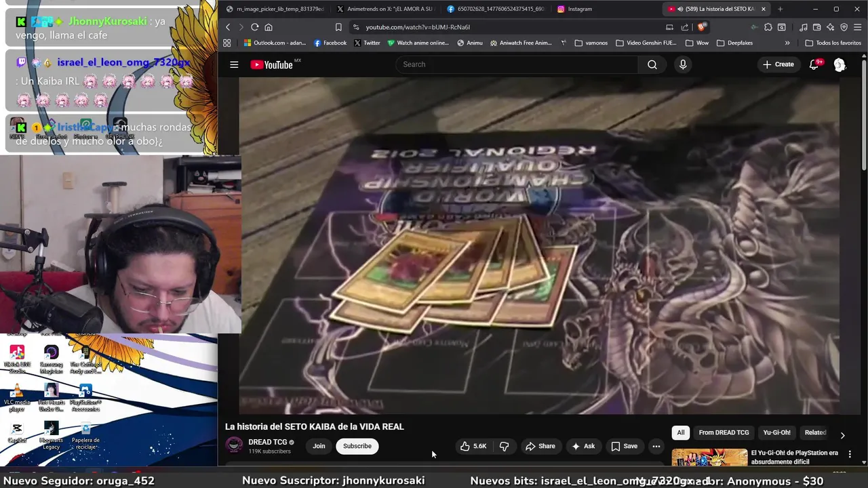The image size is (868, 488).
Task: Expand hidden bookmarks with double chevron
Action: click(787, 43)
